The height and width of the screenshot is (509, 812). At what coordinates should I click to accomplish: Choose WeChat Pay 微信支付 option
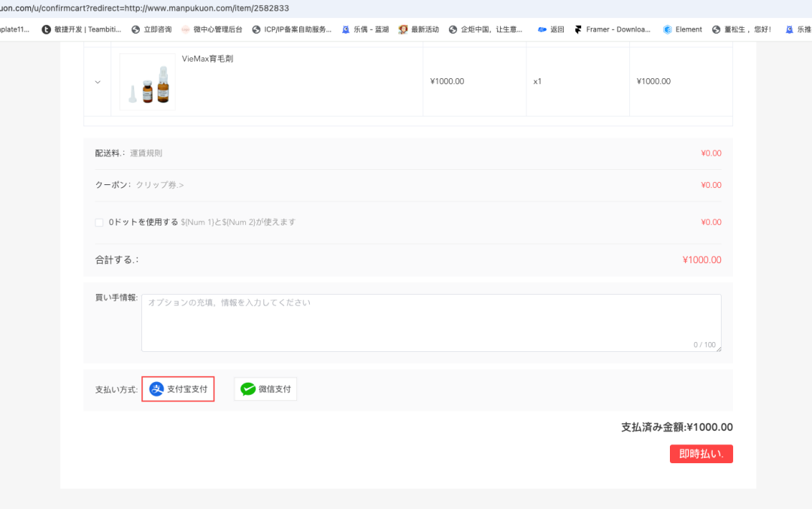265,389
